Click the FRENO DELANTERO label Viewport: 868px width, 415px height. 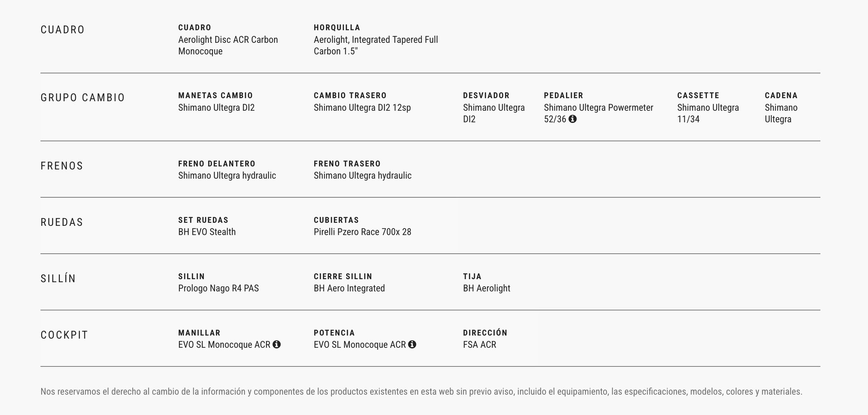click(x=217, y=164)
